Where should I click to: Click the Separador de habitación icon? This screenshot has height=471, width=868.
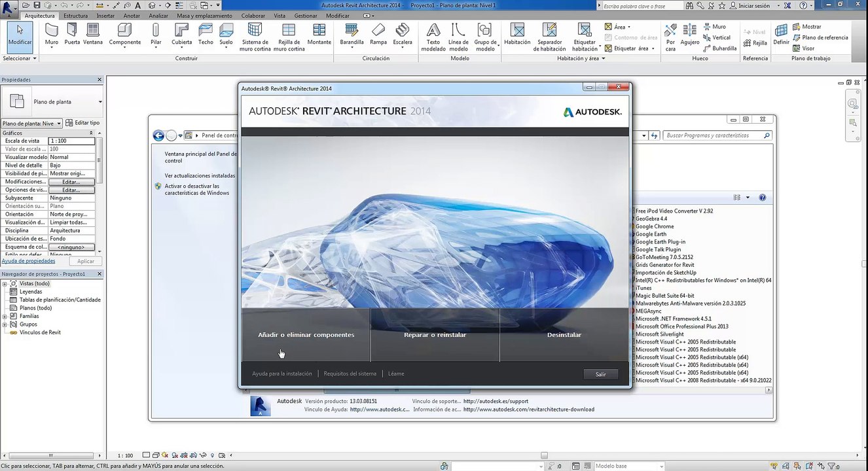549,30
